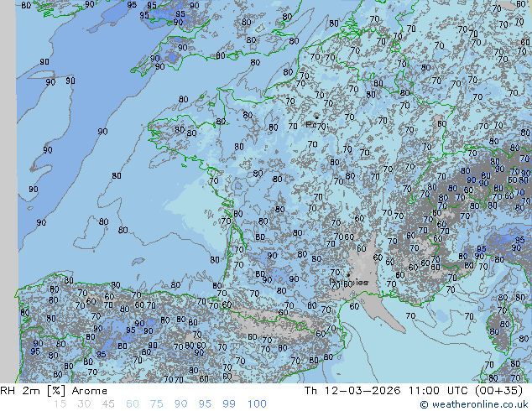Open the weatheronline.co.uk copyright link
Image resolution: width=532 pixels, height=411 pixels.
(x=474, y=404)
